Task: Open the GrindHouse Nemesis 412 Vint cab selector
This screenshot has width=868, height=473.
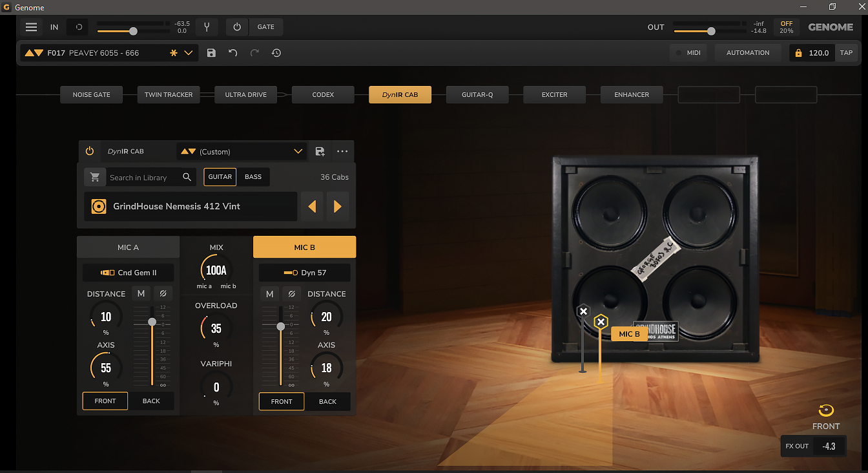Action: (191, 207)
